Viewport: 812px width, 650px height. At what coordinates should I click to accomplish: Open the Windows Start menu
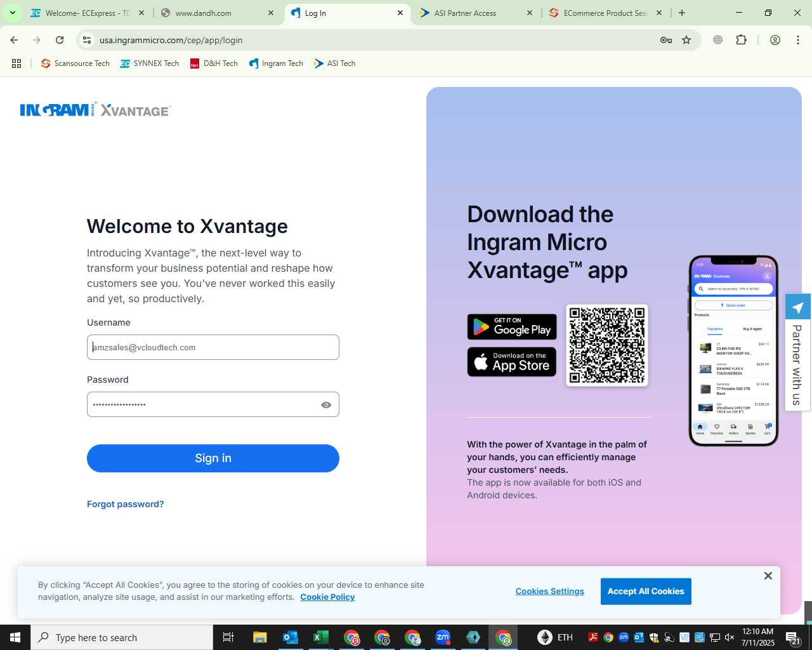(x=15, y=637)
